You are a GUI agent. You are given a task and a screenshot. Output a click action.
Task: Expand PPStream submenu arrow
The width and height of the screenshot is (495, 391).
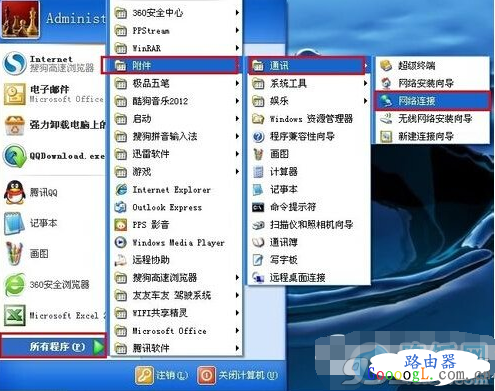point(237,30)
